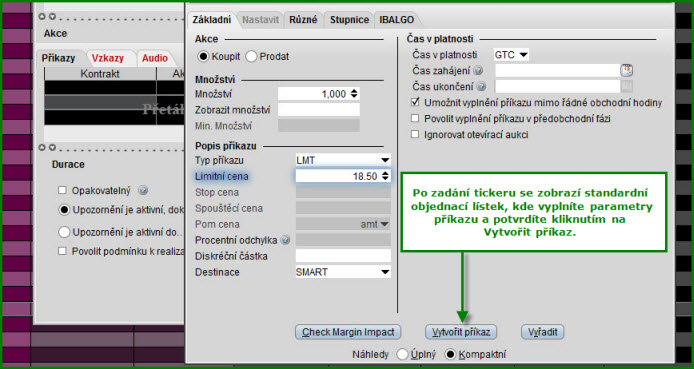Enable Ignorovat otevírací aukci checkbox
Screen dimensions: 694x369
click(x=415, y=135)
